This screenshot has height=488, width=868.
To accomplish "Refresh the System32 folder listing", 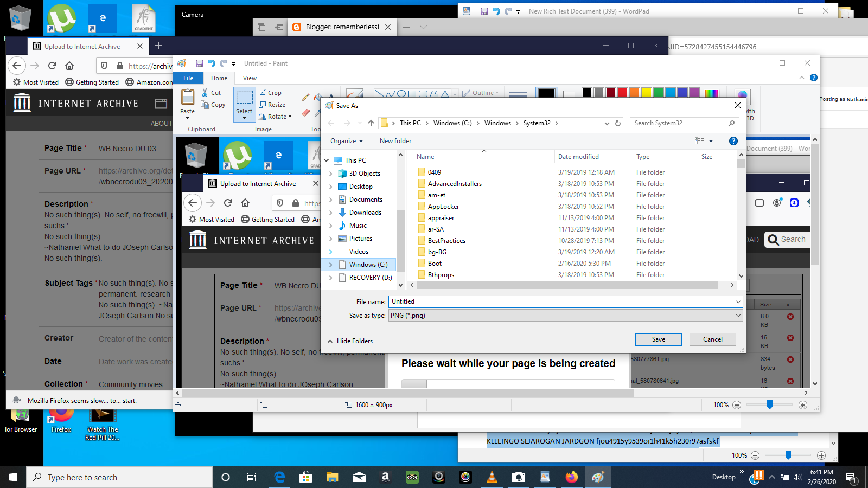I will (618, 123).
